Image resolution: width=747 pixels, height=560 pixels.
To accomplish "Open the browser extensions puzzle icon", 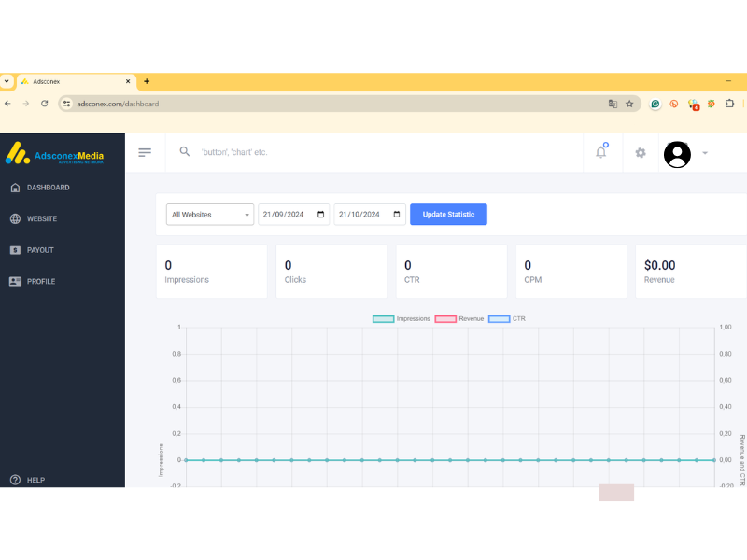I will coord(729,104).
